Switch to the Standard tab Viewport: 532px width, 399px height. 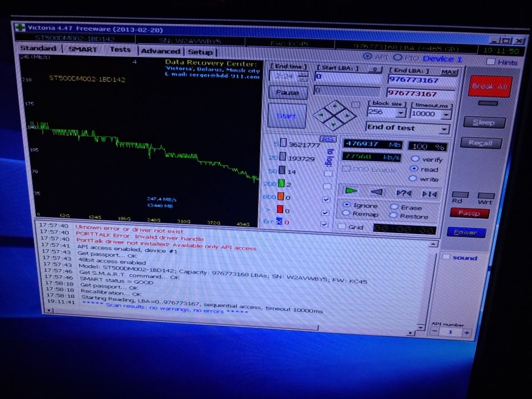pos(38,48)
